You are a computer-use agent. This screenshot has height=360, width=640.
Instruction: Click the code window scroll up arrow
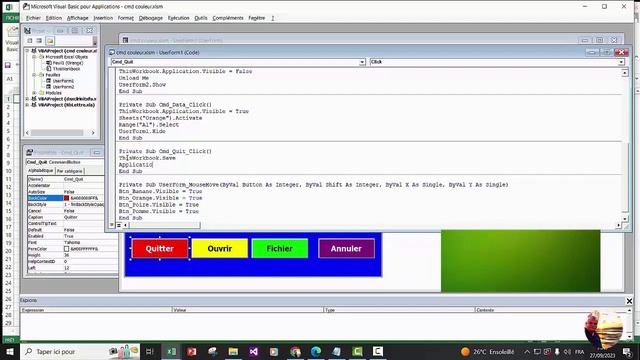coord(624,73)
